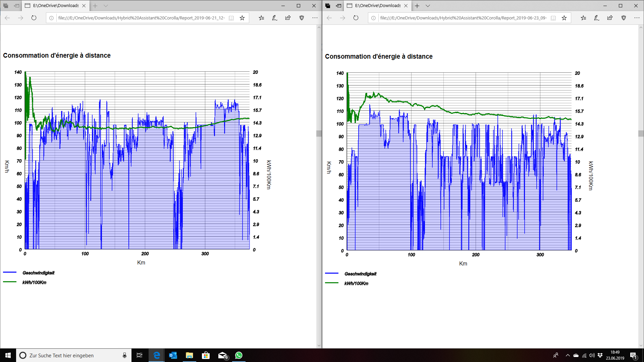Open Action Center notifications

(x=633, y=355)
